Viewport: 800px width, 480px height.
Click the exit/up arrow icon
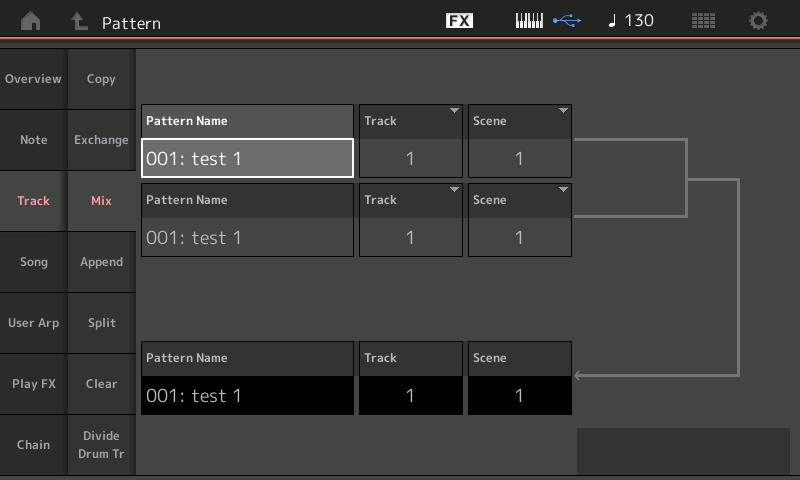[79, 21]
